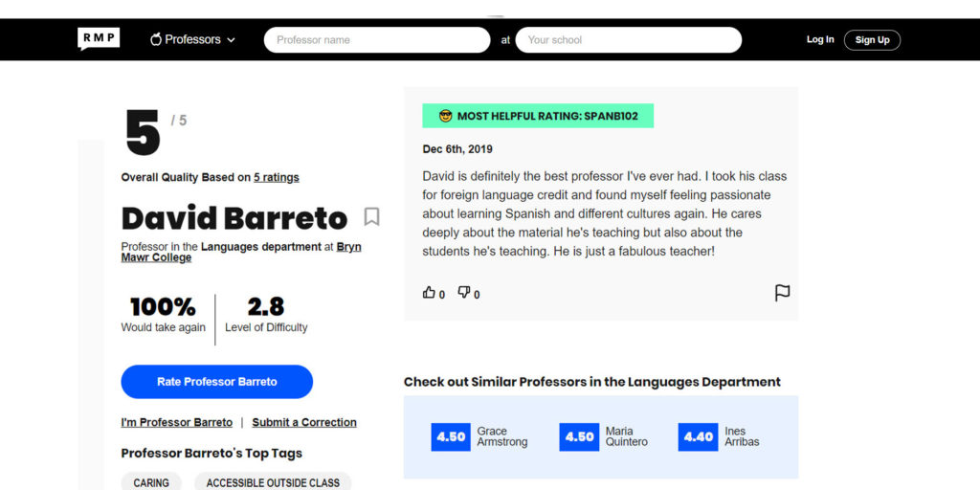
Task: Click the Most Helpful Rating SPANB102 badge
Action: coord(538,116)
